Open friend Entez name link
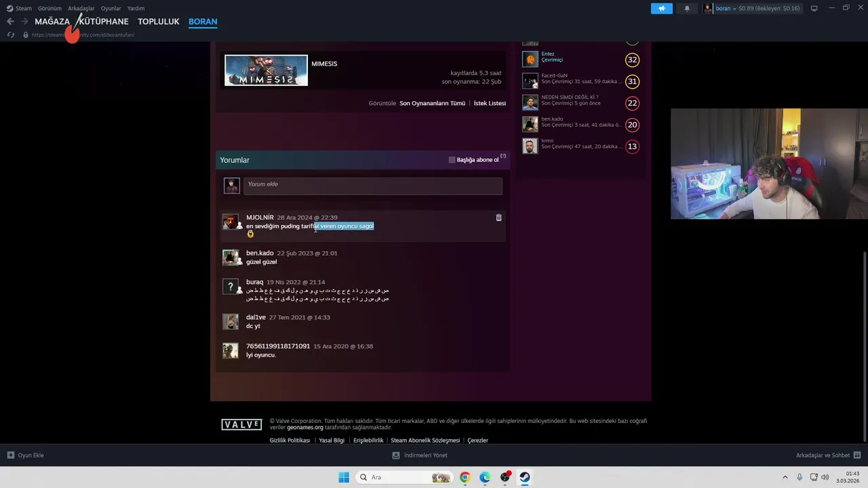Screen dimensions: 868x488 548,54
